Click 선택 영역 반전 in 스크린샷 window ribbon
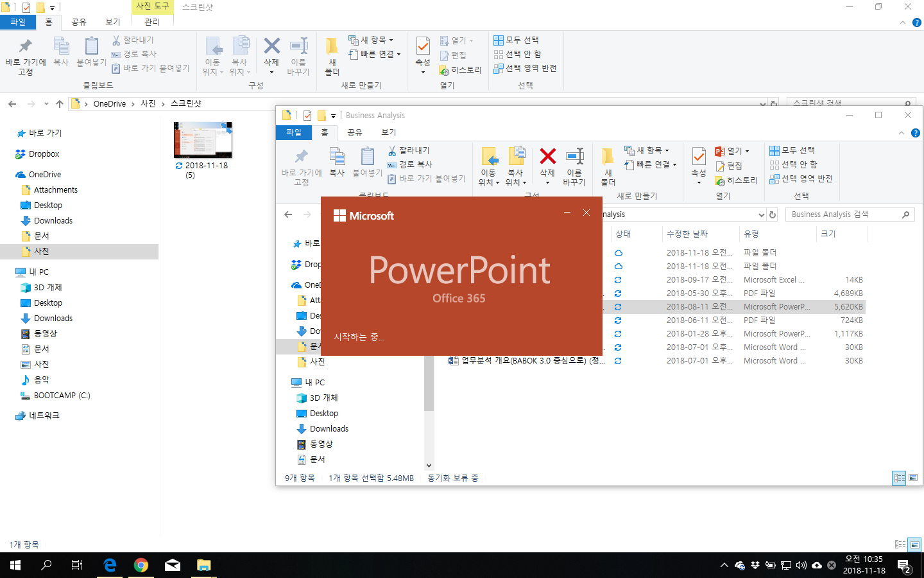 coord(525,68)
